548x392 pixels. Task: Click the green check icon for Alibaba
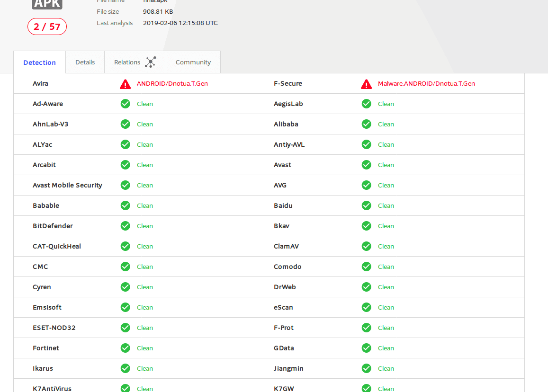(x=366, y=124)
